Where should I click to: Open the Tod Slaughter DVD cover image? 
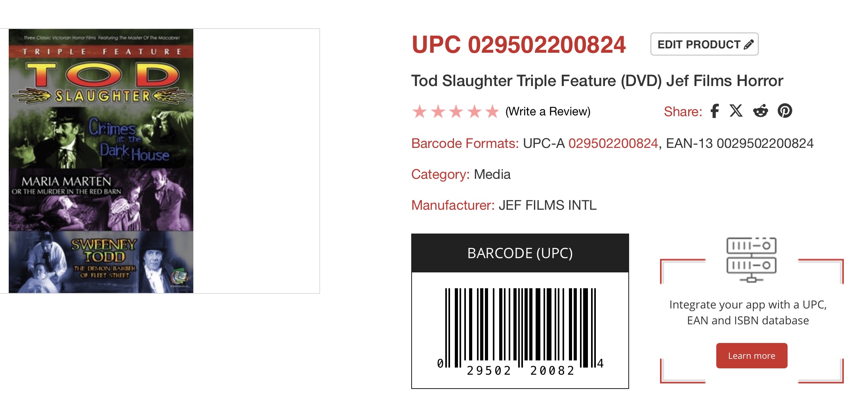[101, 161]
